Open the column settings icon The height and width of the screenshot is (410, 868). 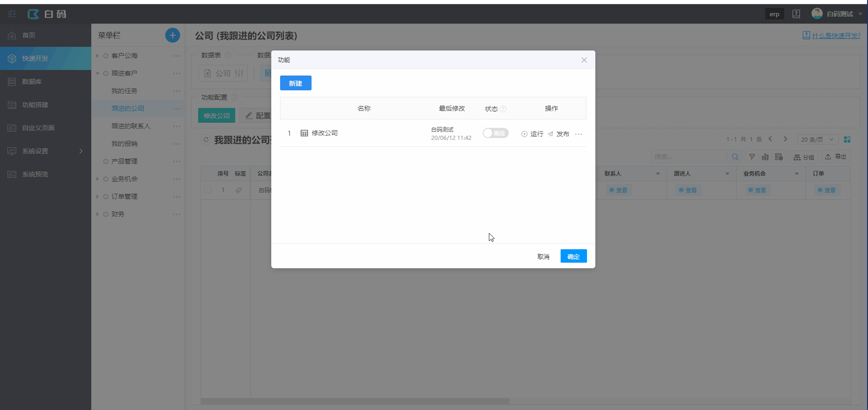click(x=779, y=157)
